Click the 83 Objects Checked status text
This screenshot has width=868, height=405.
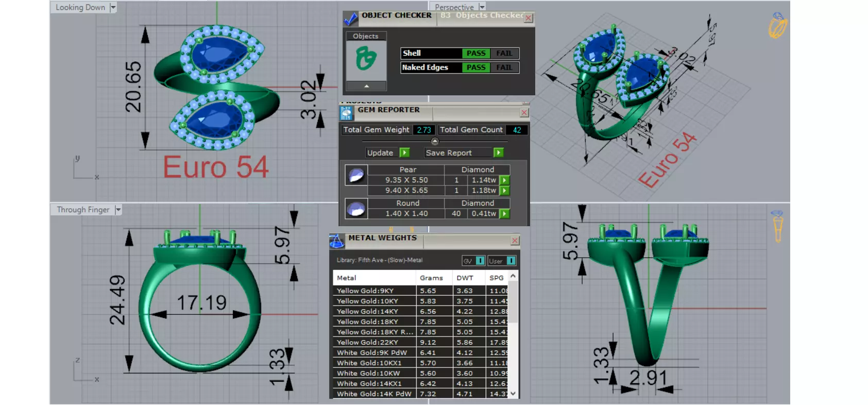tap(482, 15)
